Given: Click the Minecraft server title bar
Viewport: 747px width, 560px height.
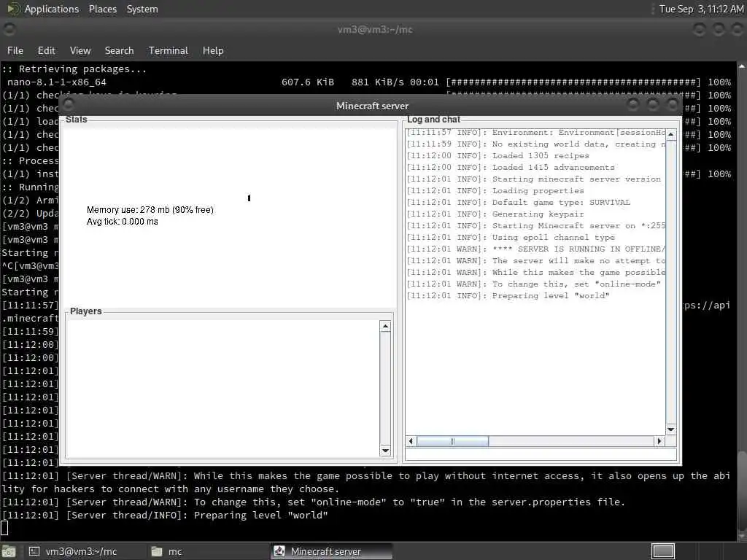Looking at the screenshot, I should coord(372,106).
